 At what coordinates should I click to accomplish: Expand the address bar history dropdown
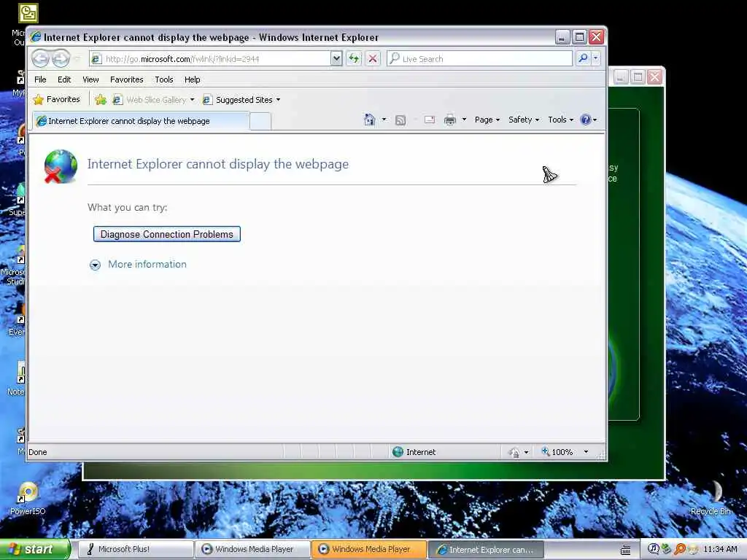[x=336, y=58]
